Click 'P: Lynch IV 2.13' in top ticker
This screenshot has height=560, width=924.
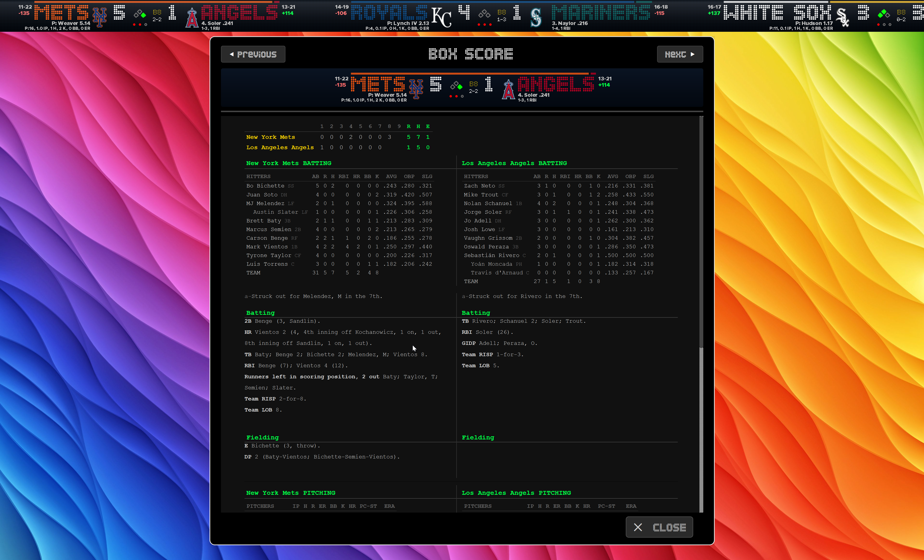tap(408, 23)
